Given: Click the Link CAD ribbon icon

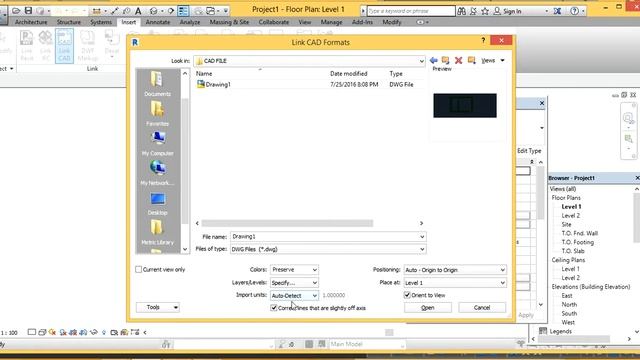Looking at the screenshot, I should 64,45.
